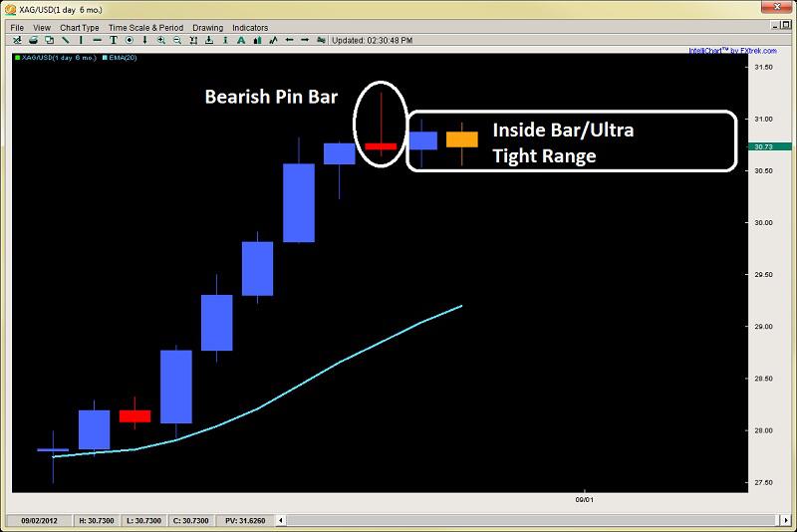Click the zoom in magnifier icon
Screen dimensions: 797x532
(x=161, y=40)
